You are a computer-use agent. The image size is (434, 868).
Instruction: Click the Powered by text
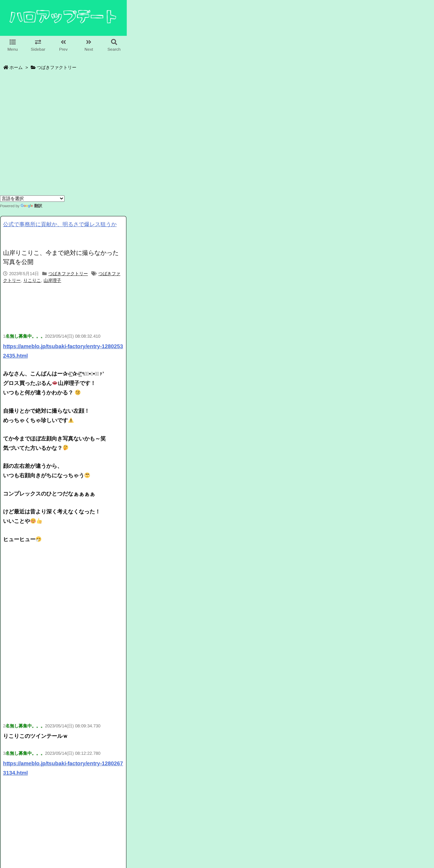[10, 206]
